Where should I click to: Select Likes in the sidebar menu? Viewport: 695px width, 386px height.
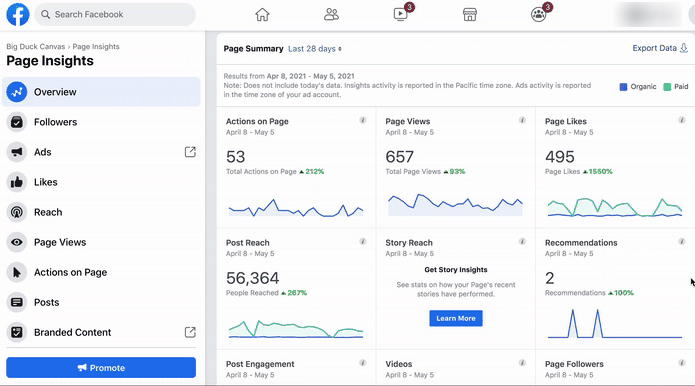pos(101,182)
